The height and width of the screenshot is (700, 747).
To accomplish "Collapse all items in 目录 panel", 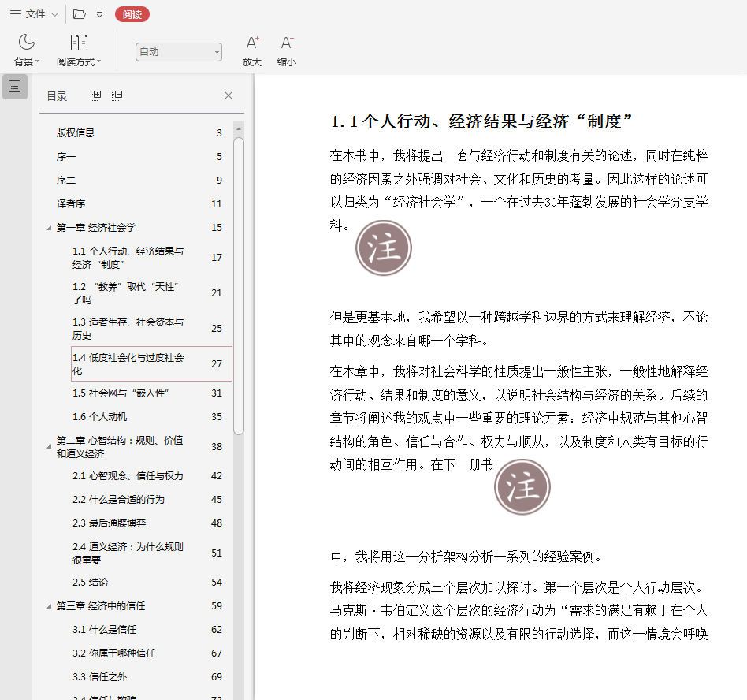I will [117, 95].
